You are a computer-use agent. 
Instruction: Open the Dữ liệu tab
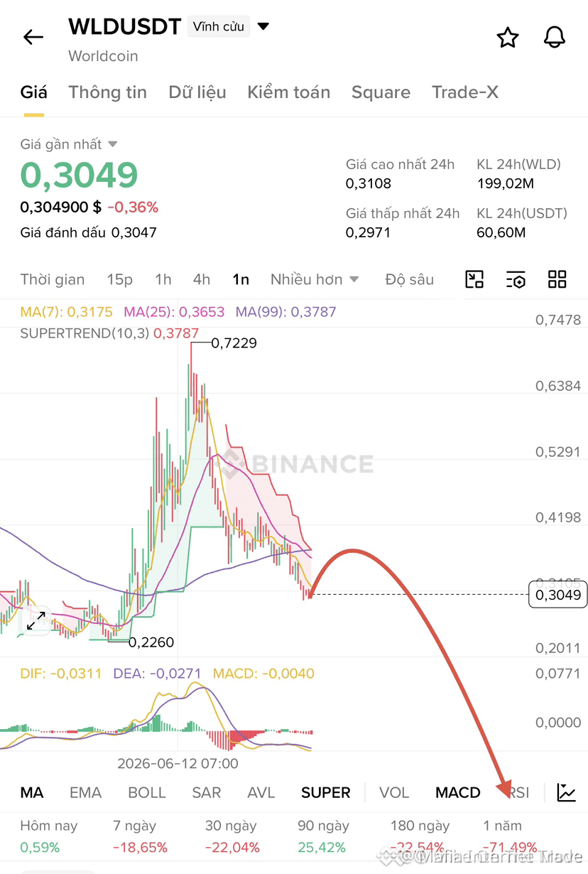pyautogui.click(x=197, y=92)
